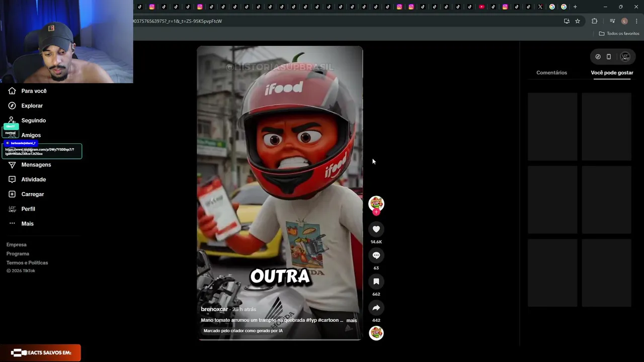The width and height of the screenshot is (644, 362).
Task: Open the Todos os favoritos folder
Action: pyautogui.click(x=619, y=34)
